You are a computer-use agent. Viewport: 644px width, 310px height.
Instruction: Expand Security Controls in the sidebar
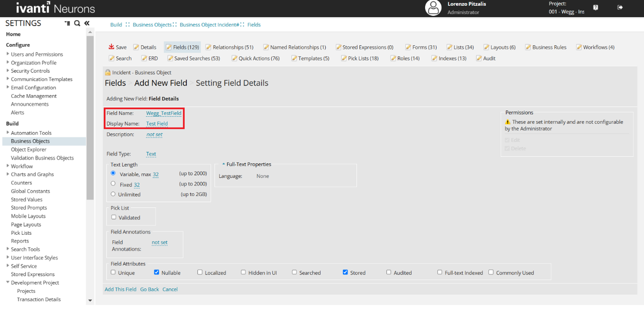tap(8, 70)
